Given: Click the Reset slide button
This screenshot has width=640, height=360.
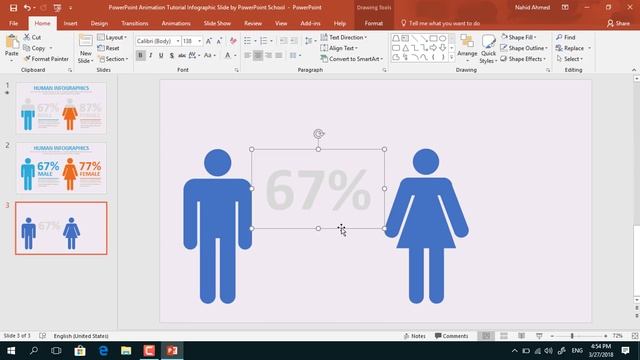Looking at the screenshot, I should coord(109,48).
